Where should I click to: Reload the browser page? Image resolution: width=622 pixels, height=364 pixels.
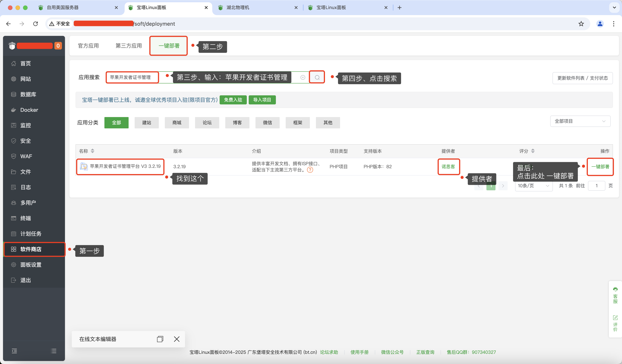(35, 24)
